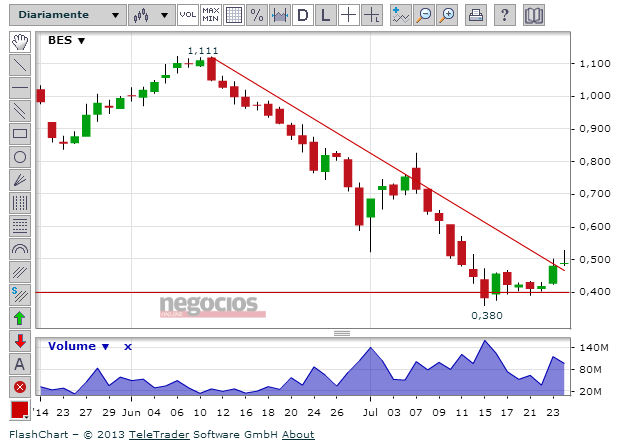This screenshot has width=623, height=440.
Task: Select the vertical lines grid tool
Action: point(20,203)
